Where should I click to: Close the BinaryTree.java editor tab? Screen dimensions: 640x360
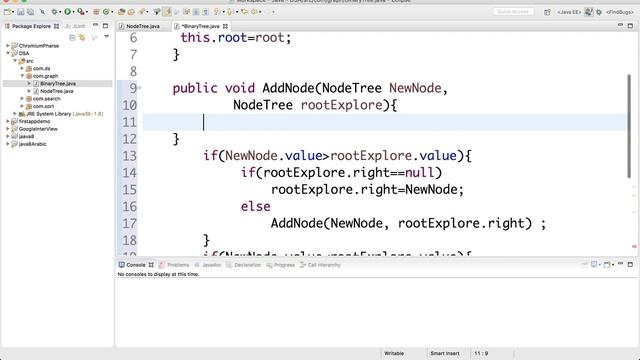pyautogui.click(x=225, y=26)
